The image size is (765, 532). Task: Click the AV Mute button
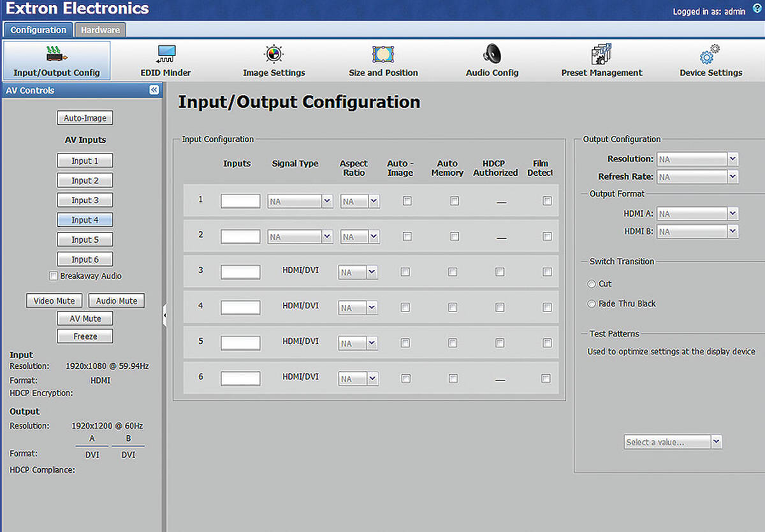click(85, 319)
